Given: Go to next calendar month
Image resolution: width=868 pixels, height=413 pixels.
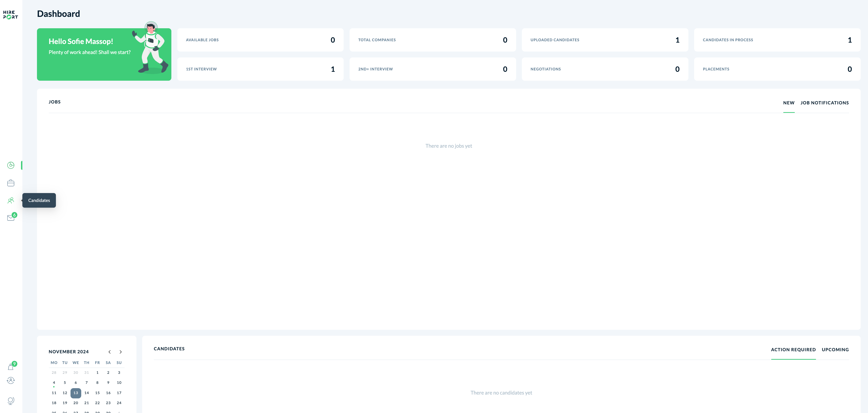Looking at the screenshot, I should pyautogui.click(x=121, y=352).
